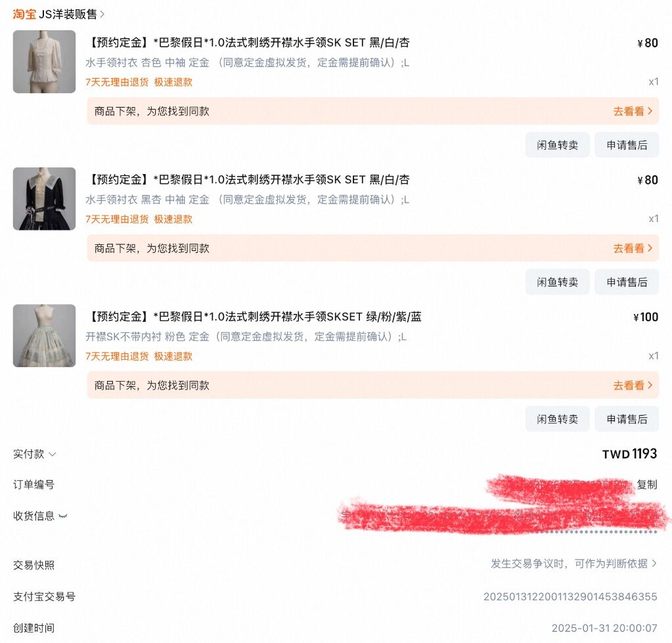Click 申请售后 for the second item
Screen dimensions: 672x643
(x=627, y=282)
